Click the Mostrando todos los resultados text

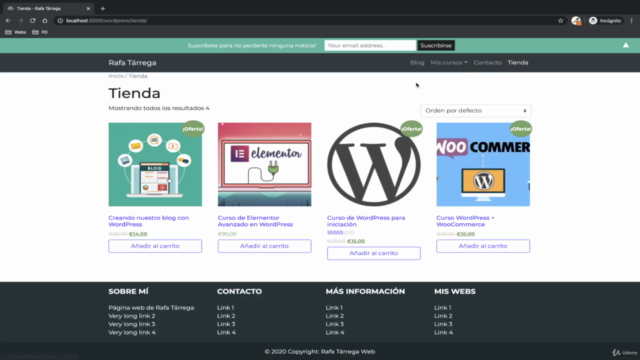(159, 108)
